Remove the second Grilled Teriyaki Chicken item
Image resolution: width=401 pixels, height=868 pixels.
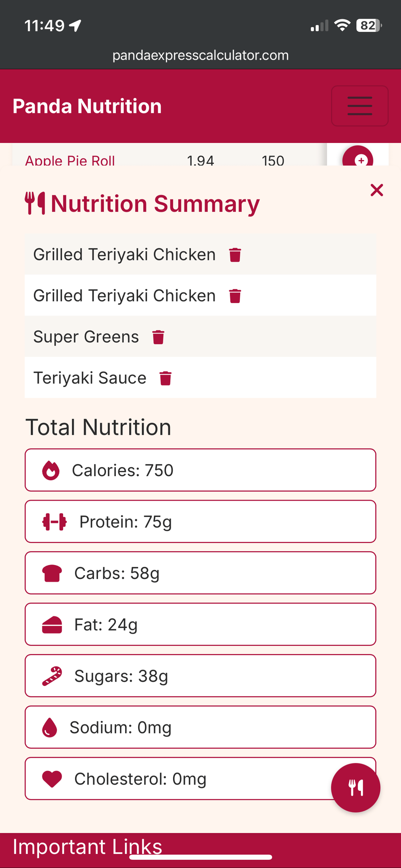[235, 296]
